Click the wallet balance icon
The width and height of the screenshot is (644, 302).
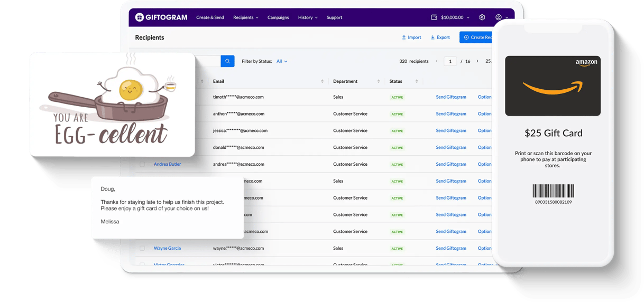coord(434,17)
